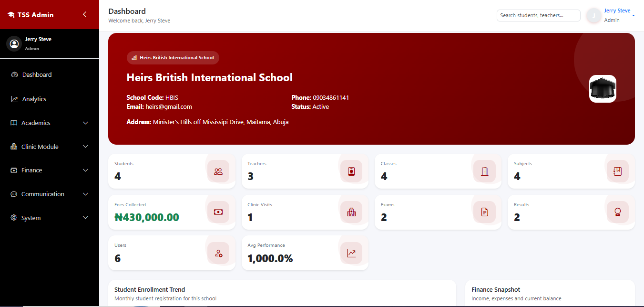
Task: Click the ₦430,000.00 fees amount
Action: point(147,217)
